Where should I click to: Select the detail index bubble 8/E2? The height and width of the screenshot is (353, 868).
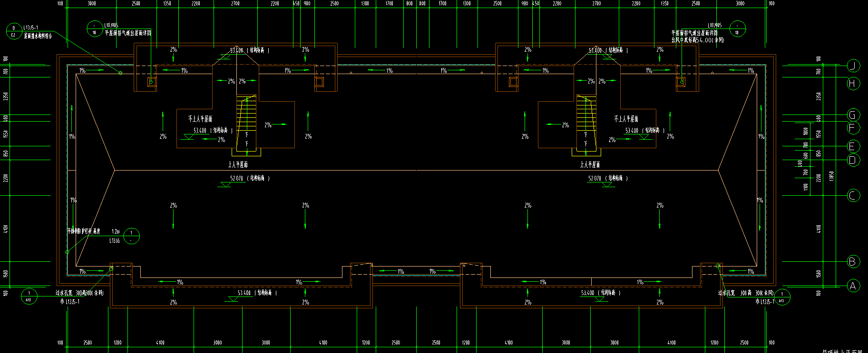(14, 31)
